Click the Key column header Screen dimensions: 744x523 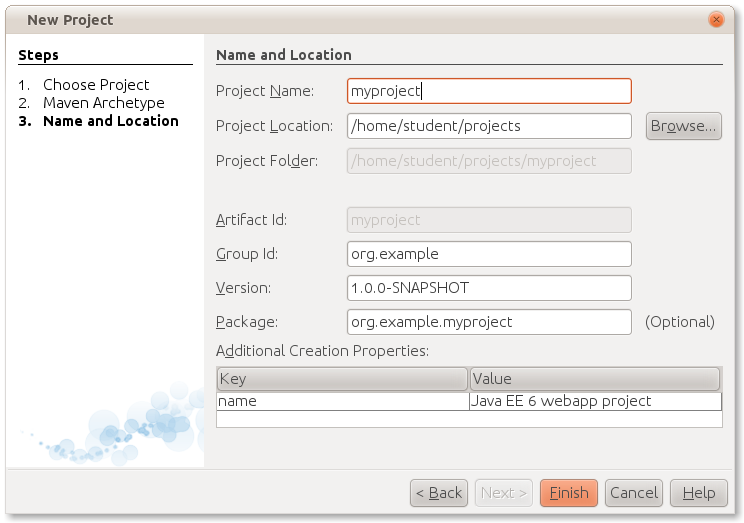pyautogui.click(x=342, y=379)
